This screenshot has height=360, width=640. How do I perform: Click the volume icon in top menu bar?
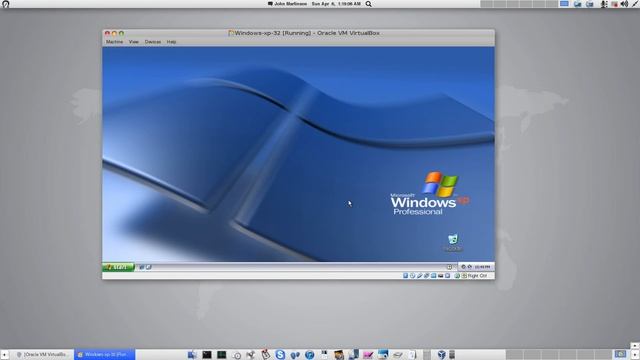624,4
